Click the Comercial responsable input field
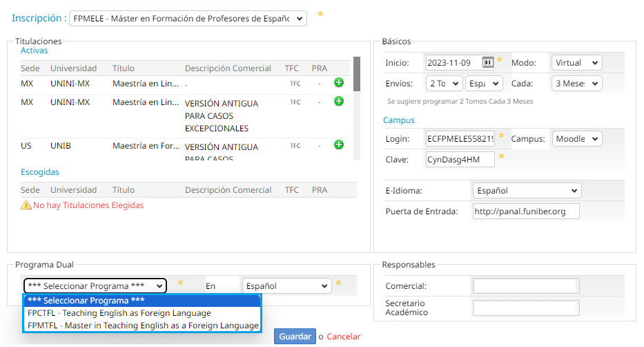Screen dimensions: 644x347 [x=526, y=286]
